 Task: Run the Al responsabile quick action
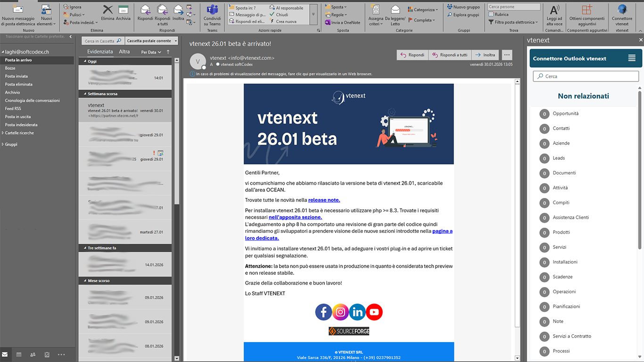tap(286, 8)
